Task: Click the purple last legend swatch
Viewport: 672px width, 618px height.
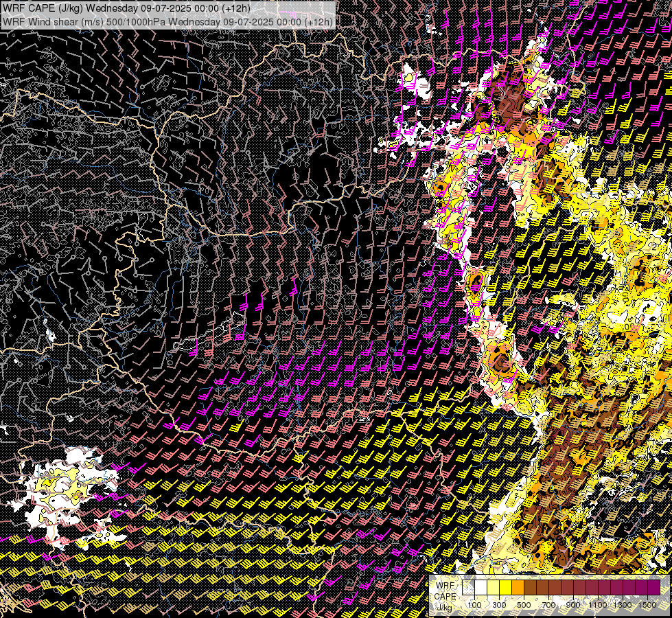Action: pyautogui.click(x=654, y=587)
